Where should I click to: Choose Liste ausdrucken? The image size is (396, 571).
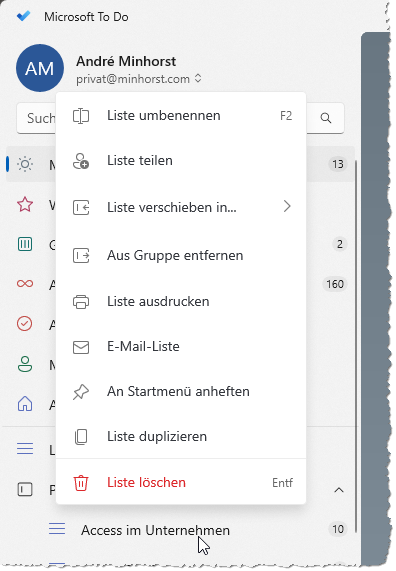point(181,302)
